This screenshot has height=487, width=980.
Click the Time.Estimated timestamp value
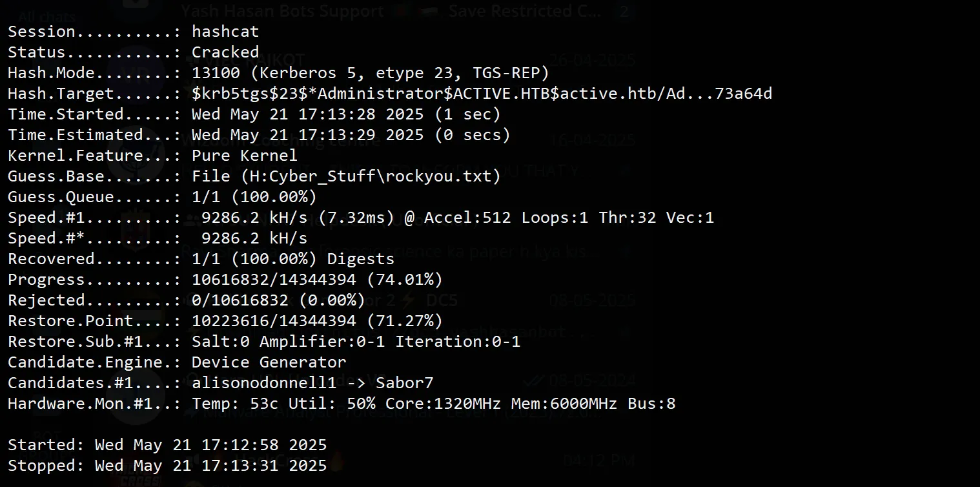351,135
